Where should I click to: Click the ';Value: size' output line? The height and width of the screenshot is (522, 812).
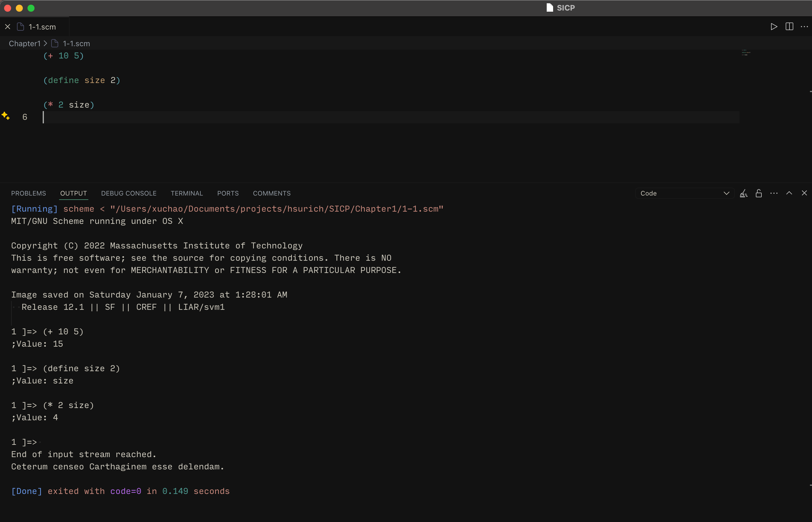coord(42,381)
